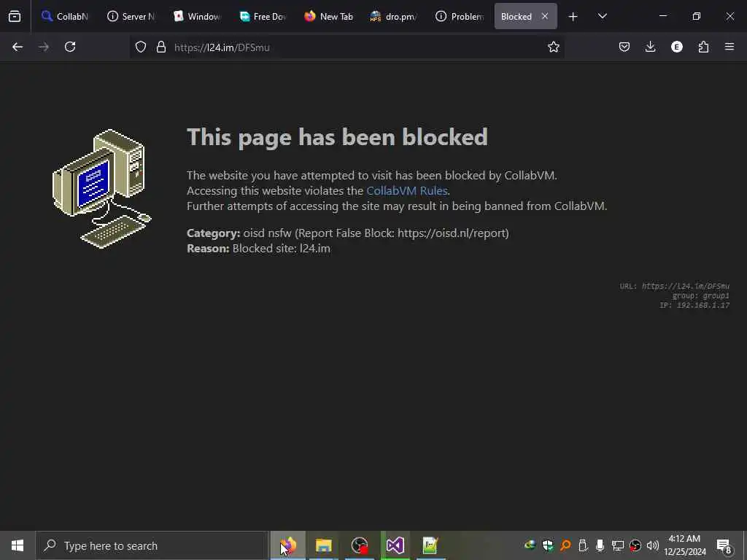Viewport: 747px width, 560px height.
Task: Open Notepad++ from the taskbar
Action: 430,545
